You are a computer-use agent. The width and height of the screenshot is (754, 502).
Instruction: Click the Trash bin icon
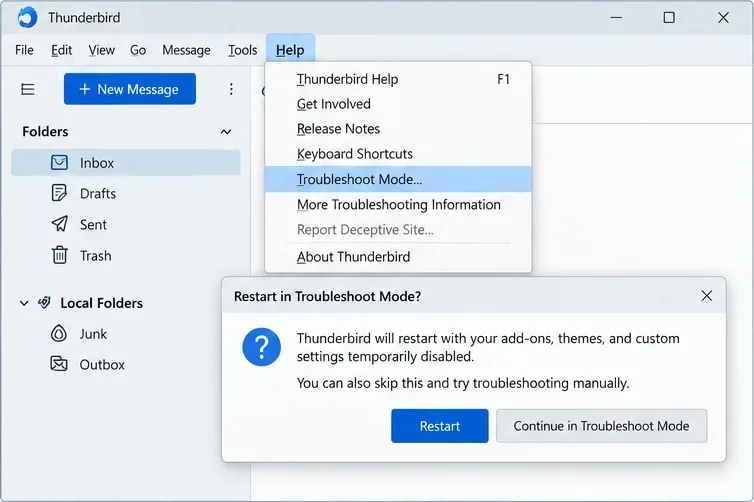(59, 255)
